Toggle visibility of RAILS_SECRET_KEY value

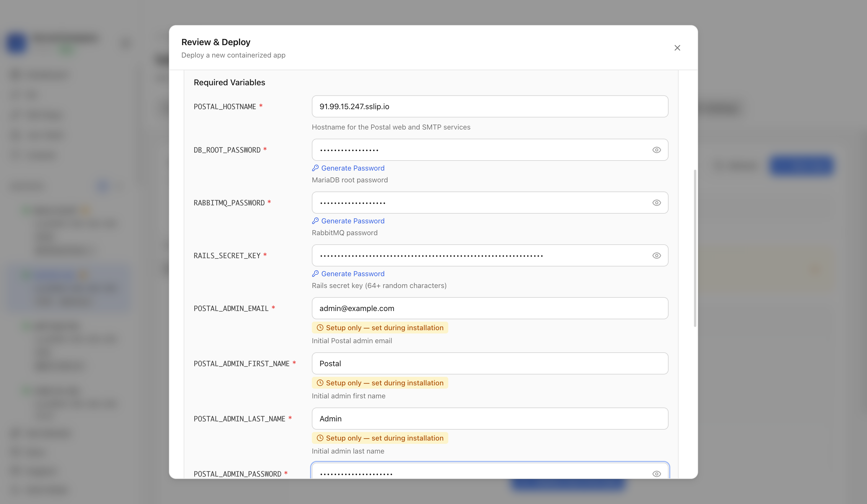point(656,256)
